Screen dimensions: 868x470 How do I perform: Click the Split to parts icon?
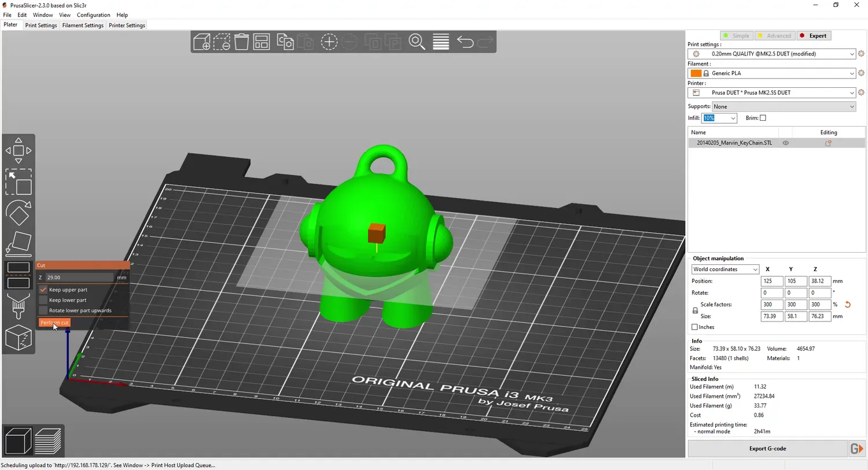click(x=393, y=42)
